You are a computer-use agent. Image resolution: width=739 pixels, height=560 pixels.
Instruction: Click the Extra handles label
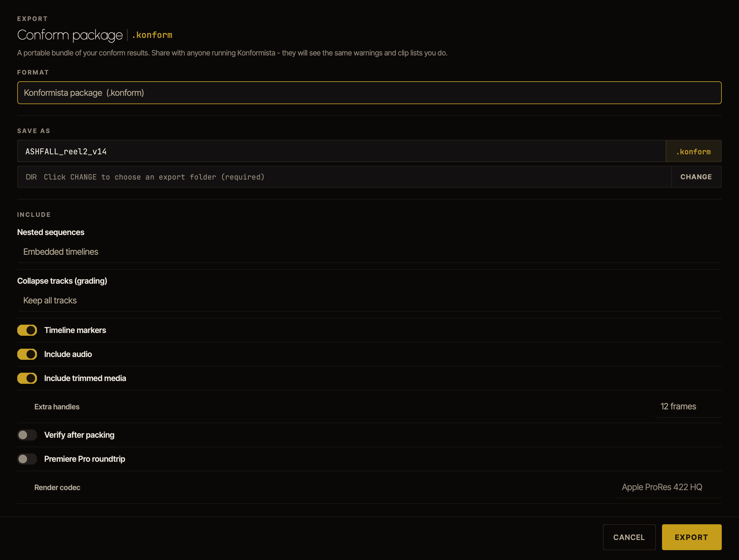57,407
